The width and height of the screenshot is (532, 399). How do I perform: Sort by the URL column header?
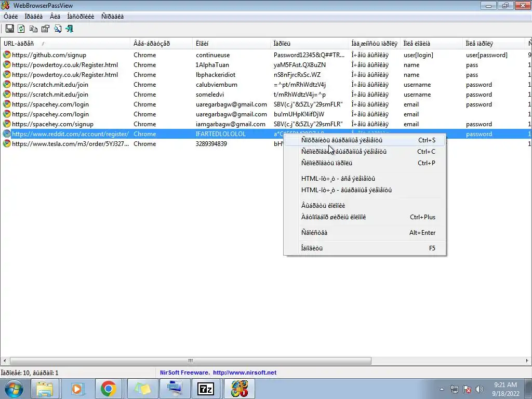[x=65, y=44]
